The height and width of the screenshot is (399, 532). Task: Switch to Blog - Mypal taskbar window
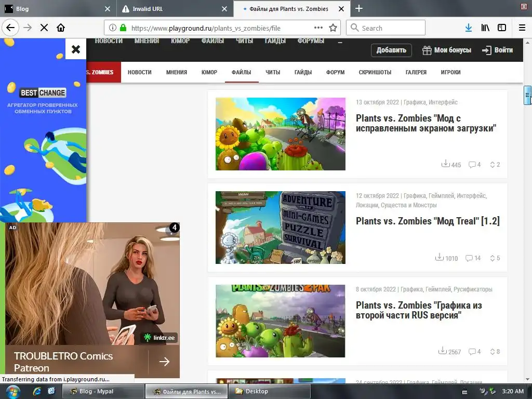pyautogui.click(x=103, y=392)
